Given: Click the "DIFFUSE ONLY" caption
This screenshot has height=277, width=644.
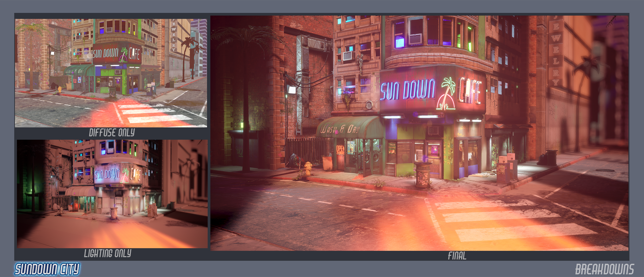Looking at the screenshot, I should coord(112,133).
